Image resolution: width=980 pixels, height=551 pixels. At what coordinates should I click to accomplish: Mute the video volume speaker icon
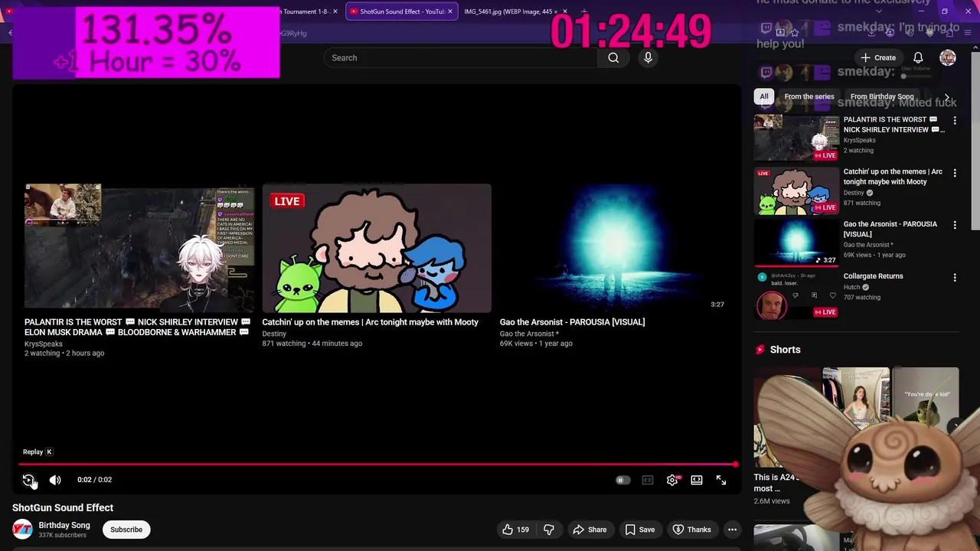(x=55, y=480)
